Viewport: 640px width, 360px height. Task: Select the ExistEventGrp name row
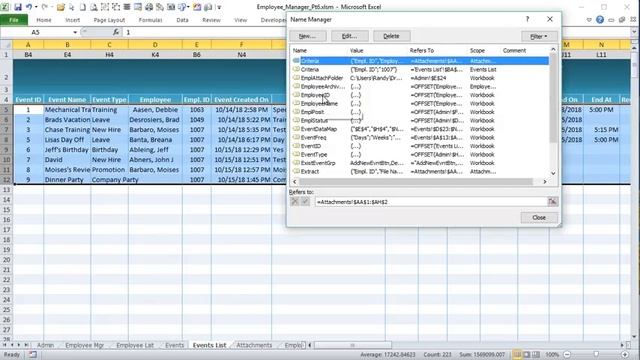point(420,163)
